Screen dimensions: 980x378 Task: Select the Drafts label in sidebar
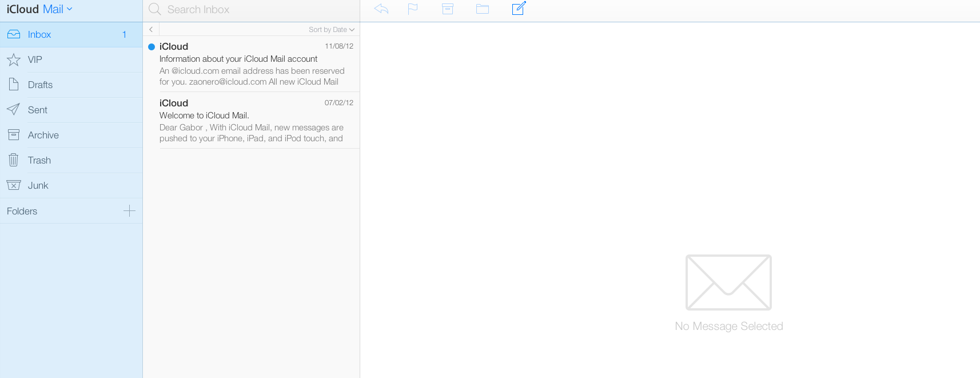[40, 85]
